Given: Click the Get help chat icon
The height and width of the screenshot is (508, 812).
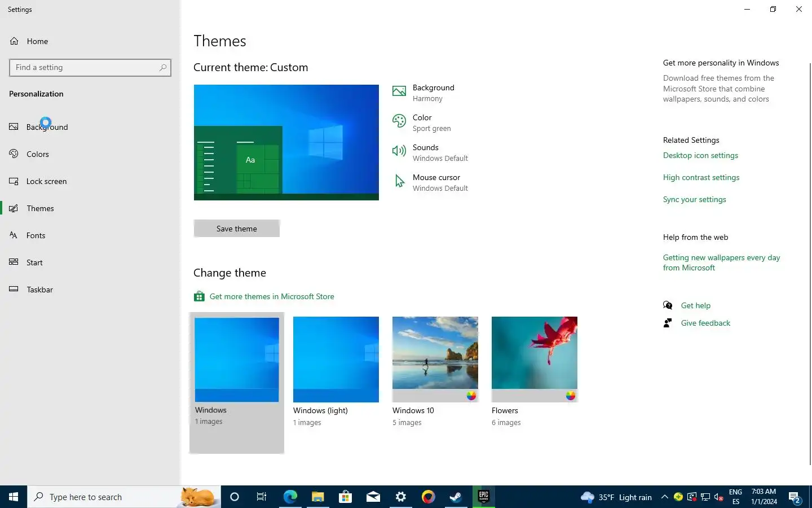Looking at the screenshot, I should pos(668,305).
